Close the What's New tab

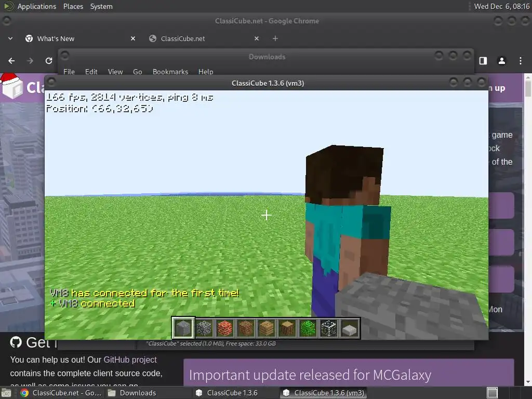tap(133, 38)
